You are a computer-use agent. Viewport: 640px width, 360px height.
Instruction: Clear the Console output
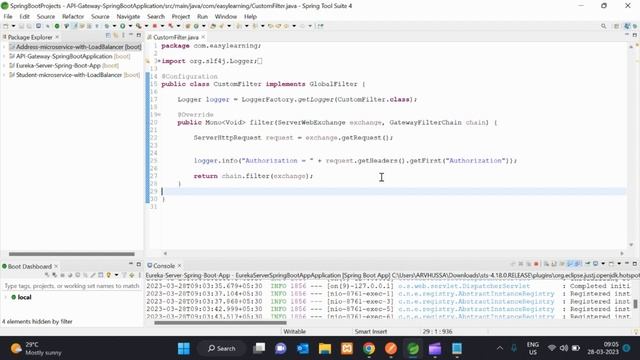point(546,264)
